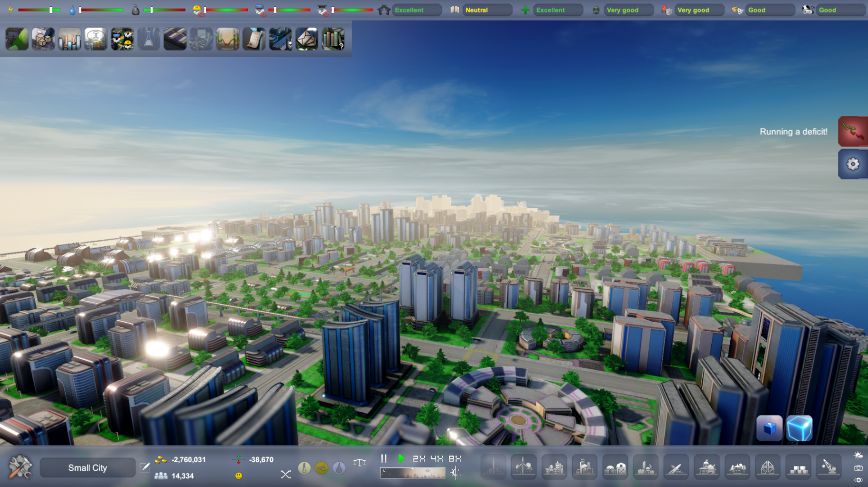Screen dimensions: 868x487
Task: Click the yellow happiness smiley face
Action: point(239,476)
